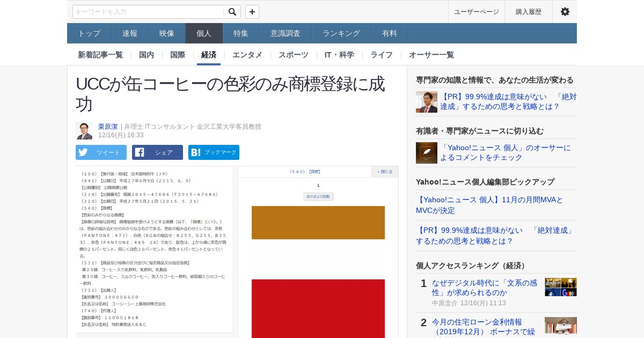Click the Yahoo author comment feather icon
This screenshot has height=338, width=644.
[x=427, y=153]
